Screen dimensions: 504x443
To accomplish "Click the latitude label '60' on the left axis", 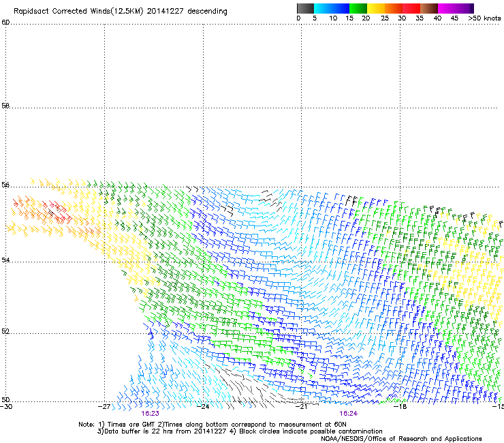I will point(5,22).
